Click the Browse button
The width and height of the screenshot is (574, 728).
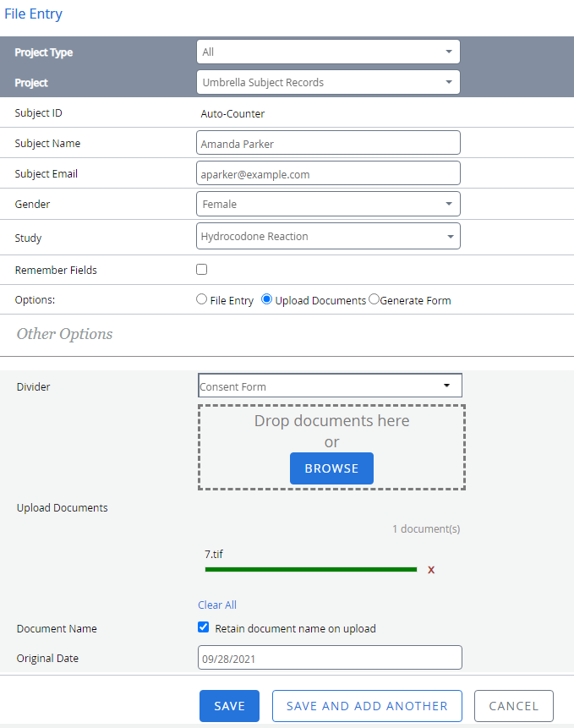coord(331,468)
